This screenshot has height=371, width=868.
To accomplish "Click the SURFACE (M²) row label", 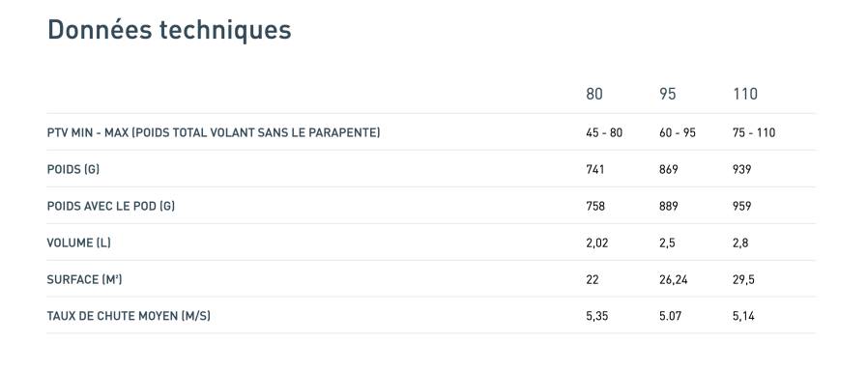I will tap(84, 279).
